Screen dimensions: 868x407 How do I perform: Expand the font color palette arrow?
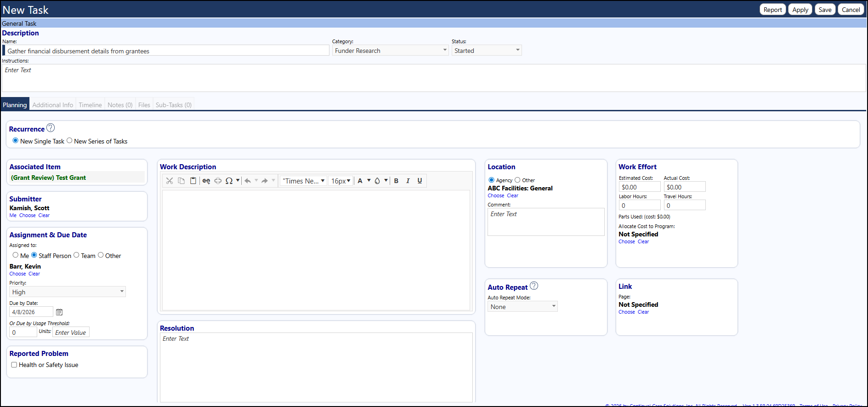[369, 181]
